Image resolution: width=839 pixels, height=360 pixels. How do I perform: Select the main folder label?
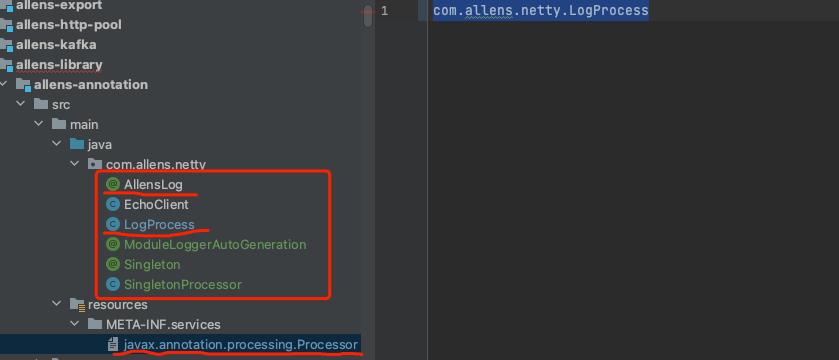(x=84, y=124)
